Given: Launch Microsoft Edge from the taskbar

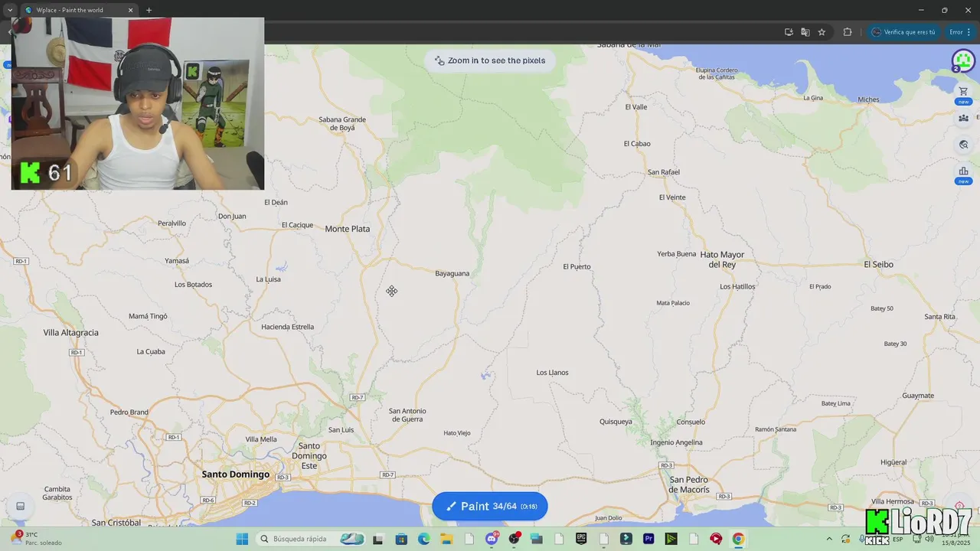Looking at the screenshot, I should click(424, 539).
